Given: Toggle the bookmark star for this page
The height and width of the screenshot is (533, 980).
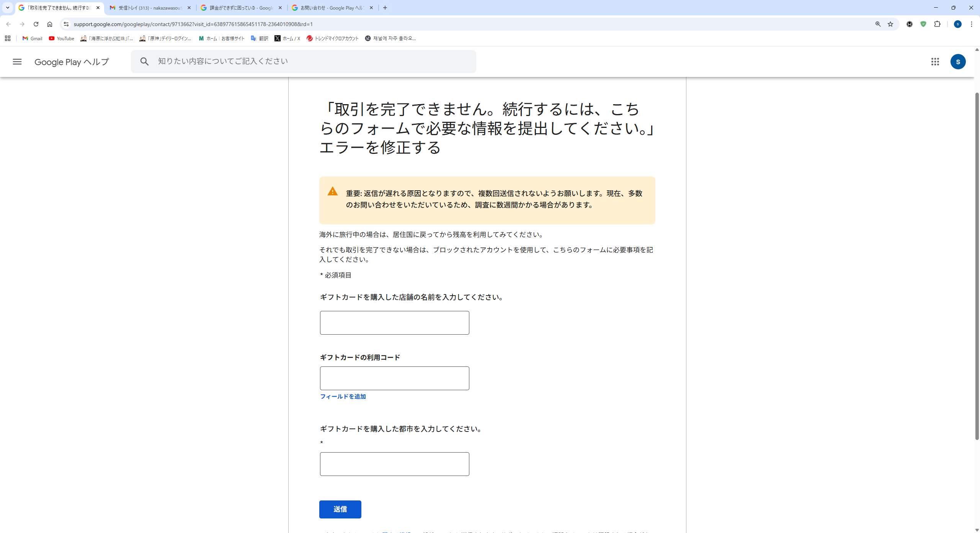Looking at the screenshot, I should (890, 24).
